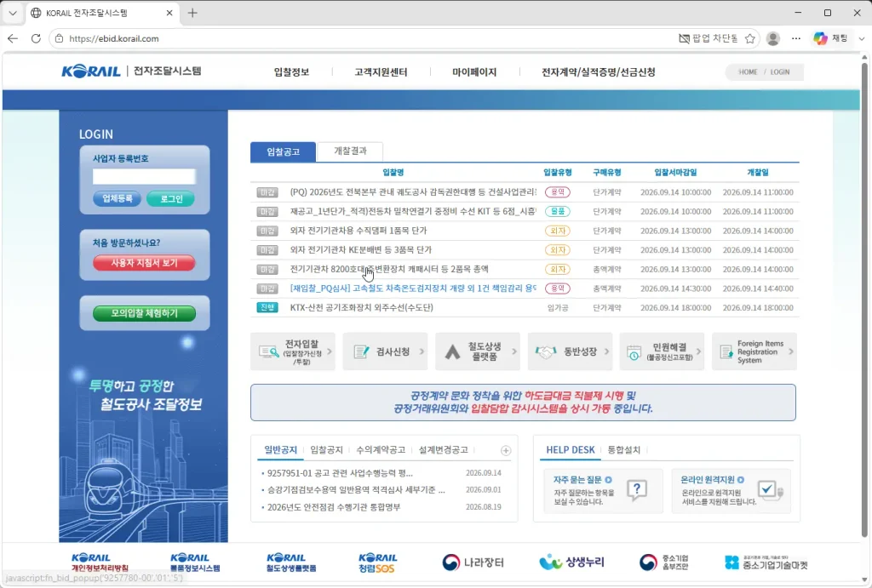
Task: Click the 철도상생 플랫폼 icon
Action: pyautogui.click(x=453, y=351)
